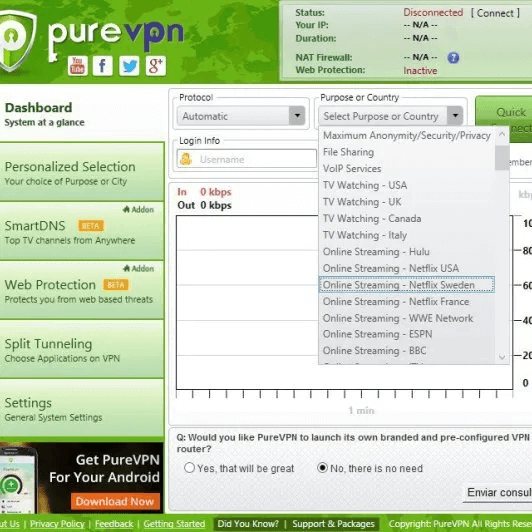
Task: Choose TV Watching - USA
Action: click(x=406, y=185)
